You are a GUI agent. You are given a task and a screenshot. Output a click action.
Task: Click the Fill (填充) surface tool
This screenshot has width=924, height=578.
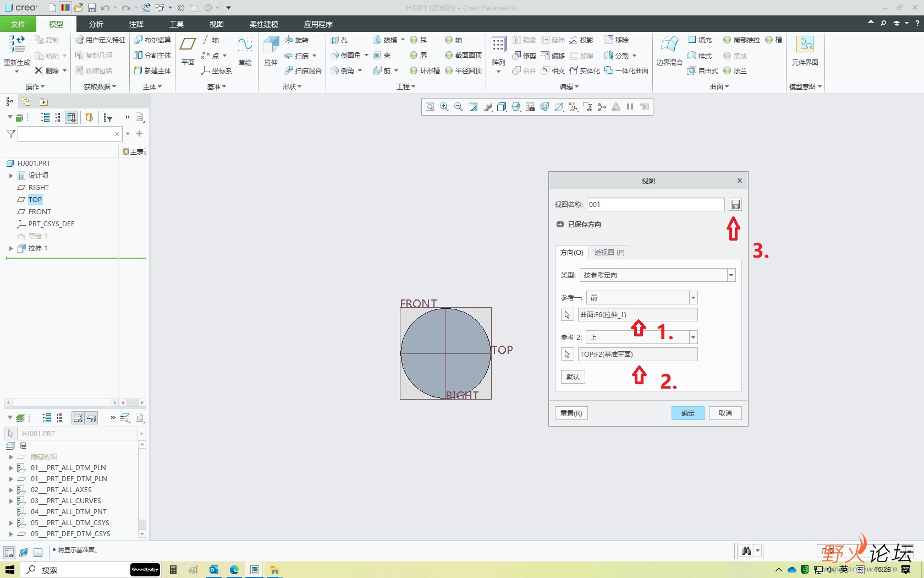pos(700,40)
